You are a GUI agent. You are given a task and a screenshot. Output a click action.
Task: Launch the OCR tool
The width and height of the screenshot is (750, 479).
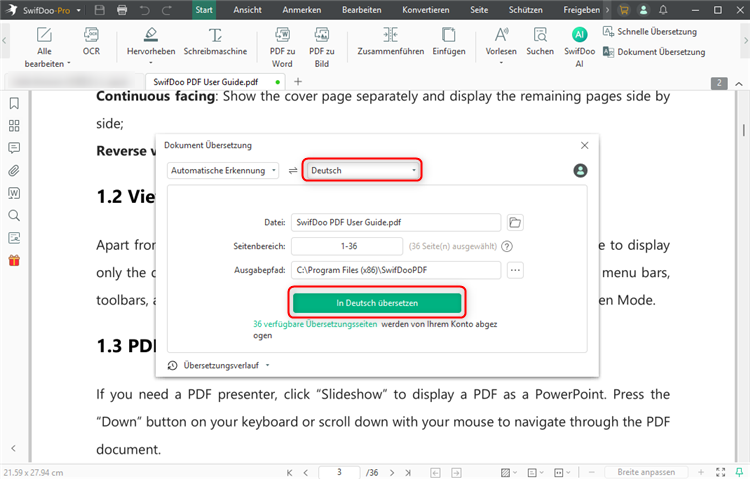click(x=91, y=41)
